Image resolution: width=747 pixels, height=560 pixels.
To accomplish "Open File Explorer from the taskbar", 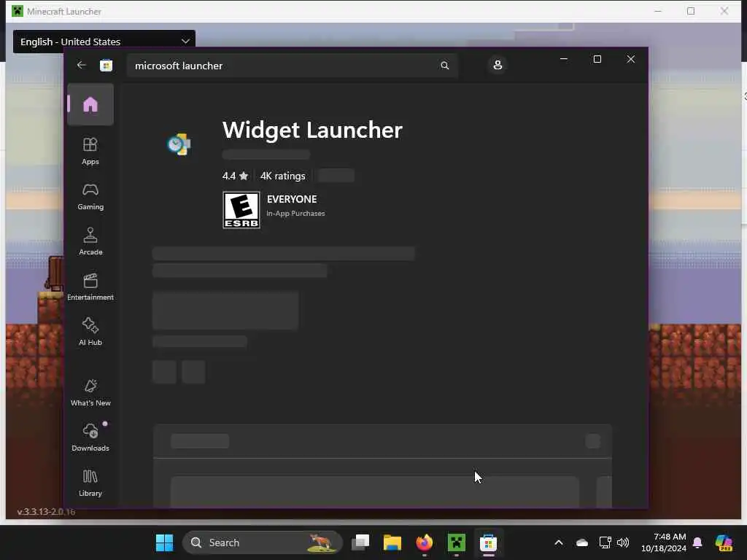I will 392,542.
